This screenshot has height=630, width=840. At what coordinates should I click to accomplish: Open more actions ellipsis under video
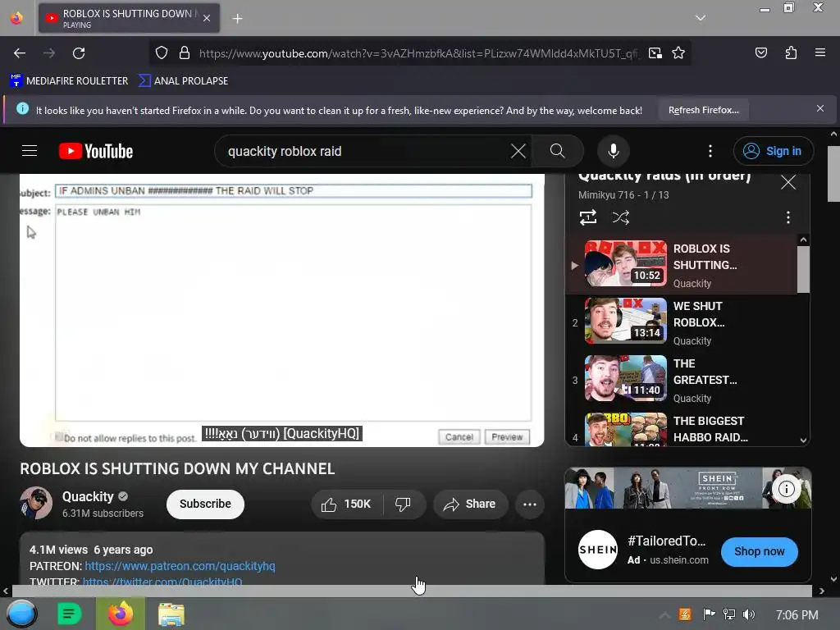[530, 504]
